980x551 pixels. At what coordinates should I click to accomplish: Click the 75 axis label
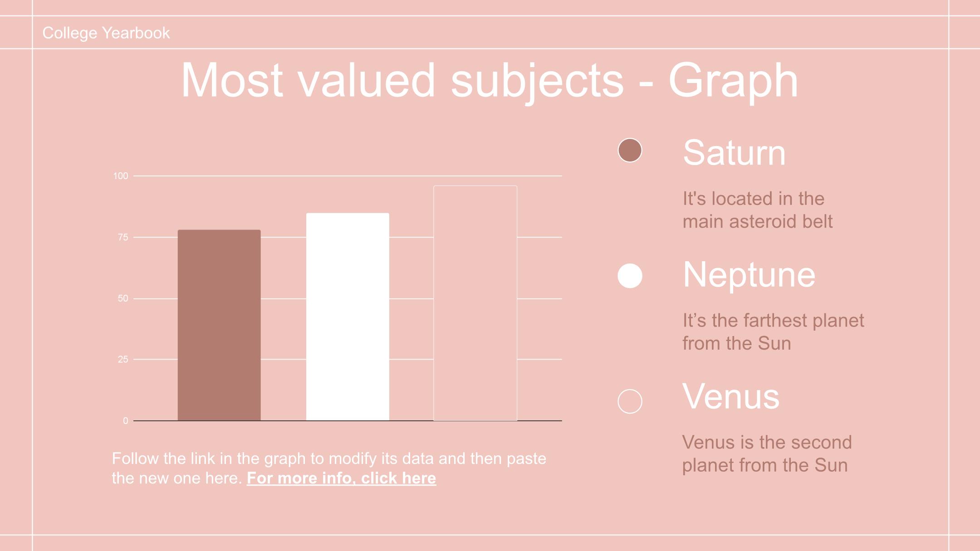pos(123,237)
